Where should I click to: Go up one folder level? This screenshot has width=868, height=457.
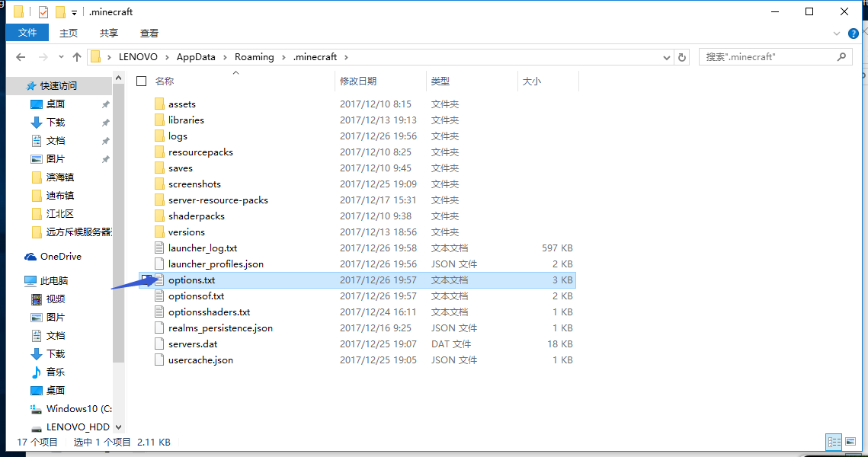pos(77,57)
